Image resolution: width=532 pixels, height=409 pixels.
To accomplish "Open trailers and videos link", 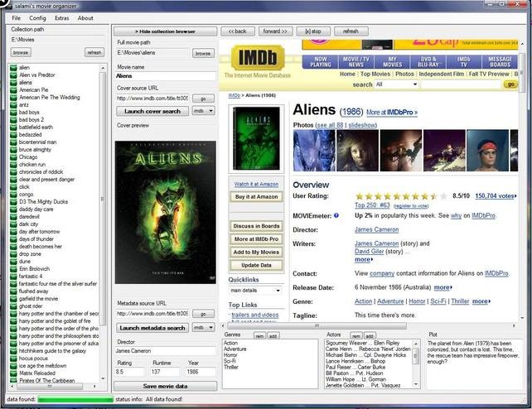I will 254,315.
